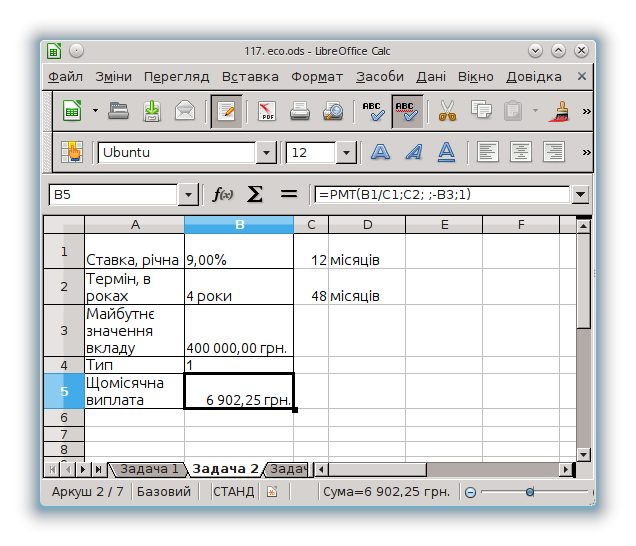The image size is (636, 546).
Task: Expand the formula bar dropdown arrow
Action: click(580, 195)
